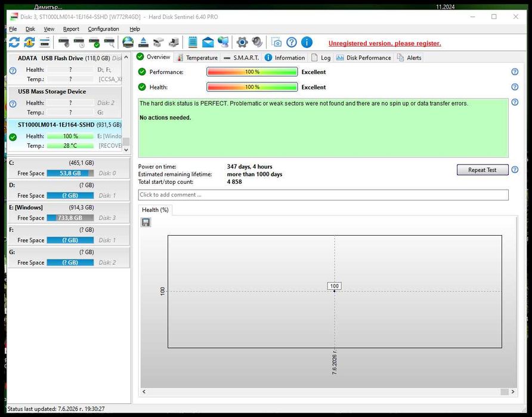Select the ADATA USB Flash Drive entry

65,68
